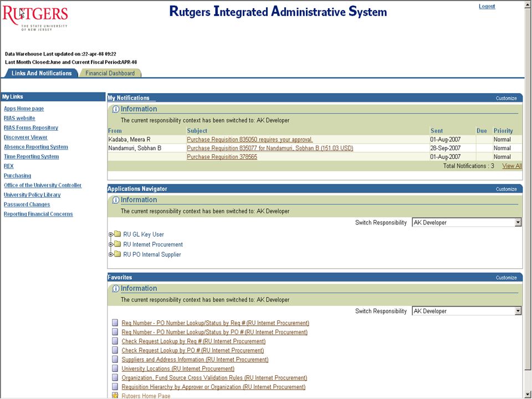The width and height of the screenshot is (532, 399).
Task: Click the info icon in My Notifications
Action: (x=116, y=109)
